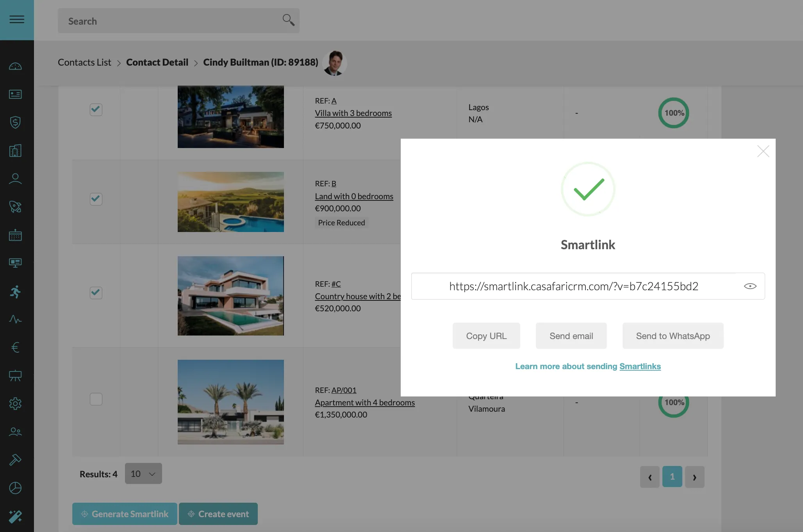Open the calendar icon in sidebar
Screen dimensions: 803x532
coord(15,235)
